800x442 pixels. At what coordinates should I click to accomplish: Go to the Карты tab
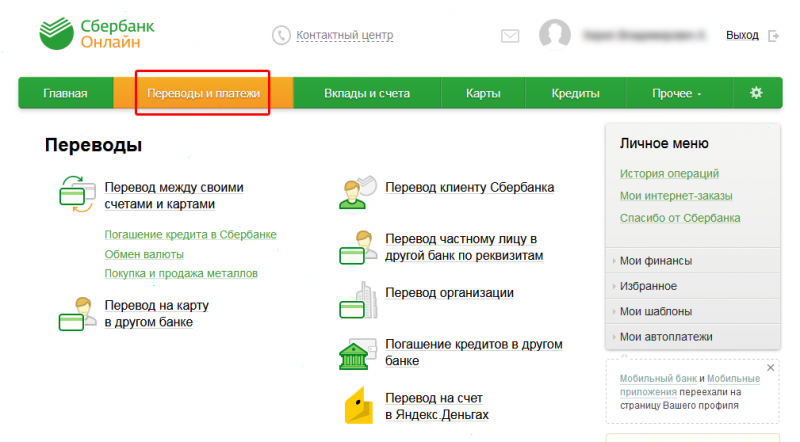(483, 93)
